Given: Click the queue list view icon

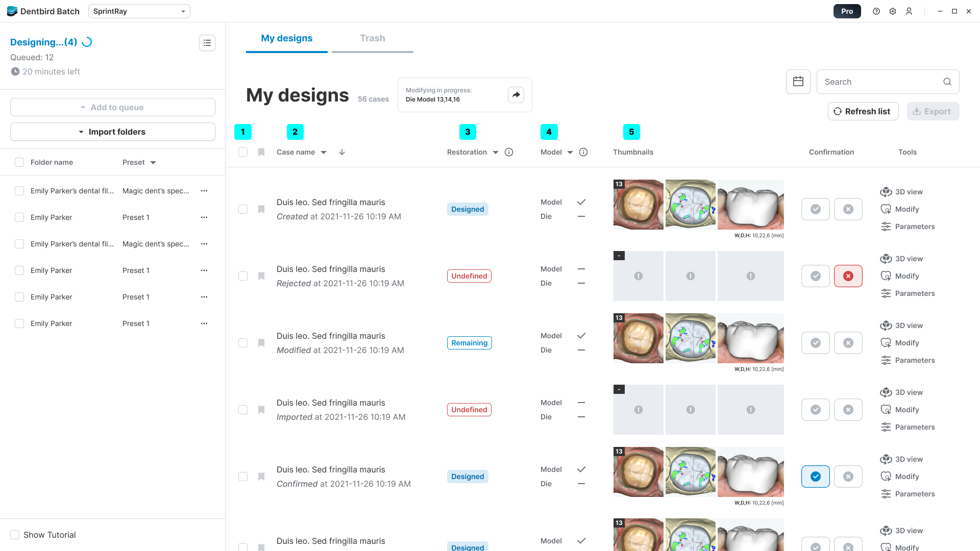Looking at the screenshot, I should tap(207, 43).
